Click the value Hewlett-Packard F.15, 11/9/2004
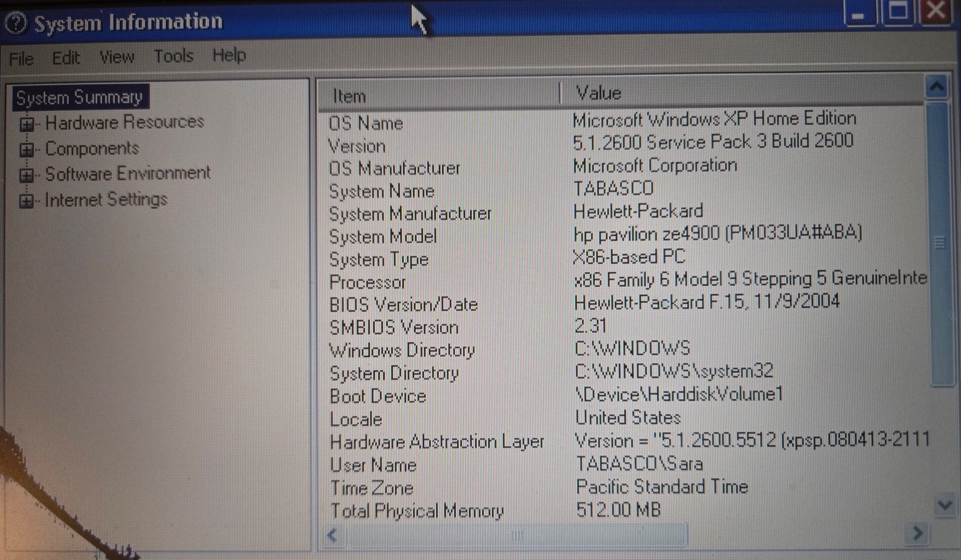 707,301
